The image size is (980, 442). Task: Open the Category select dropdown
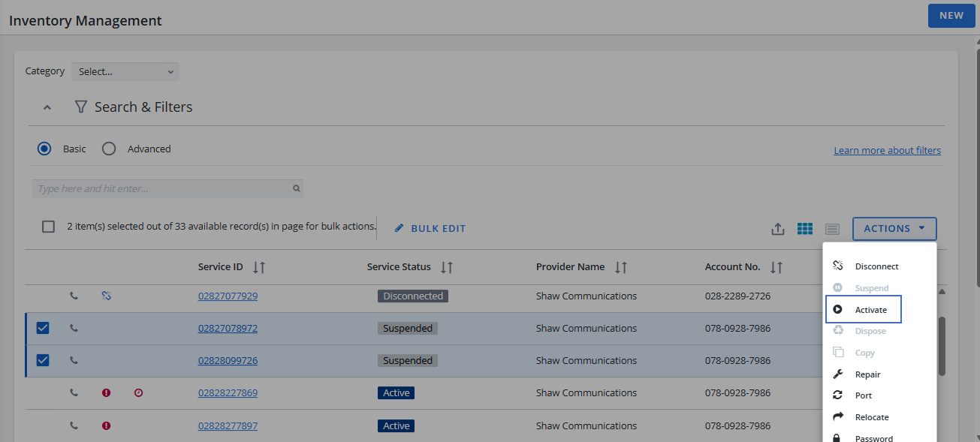click(x=125, y=72)
